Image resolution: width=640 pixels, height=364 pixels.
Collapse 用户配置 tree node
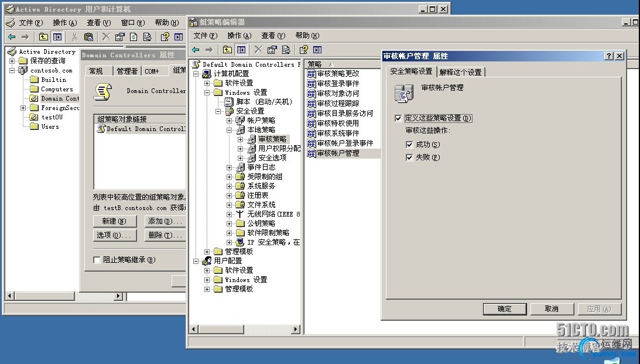196,261
